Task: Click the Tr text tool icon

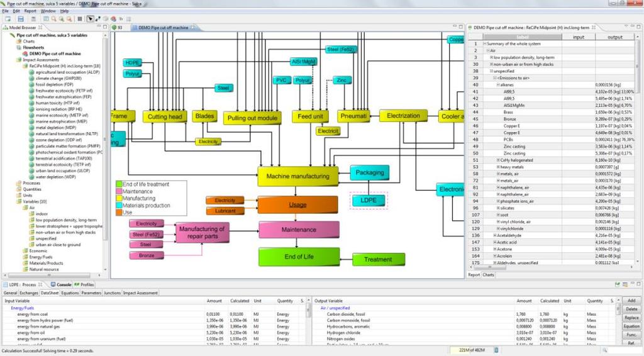Action: point(121,19)
